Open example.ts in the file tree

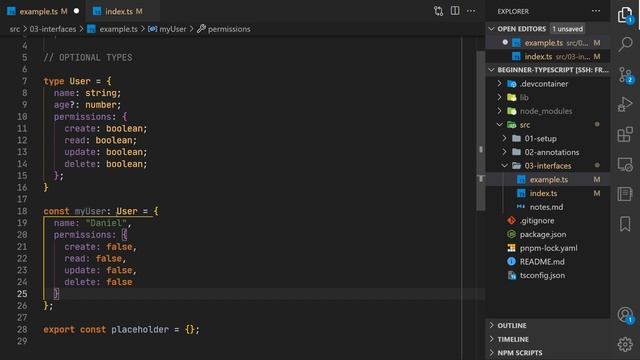click(548, 180)
